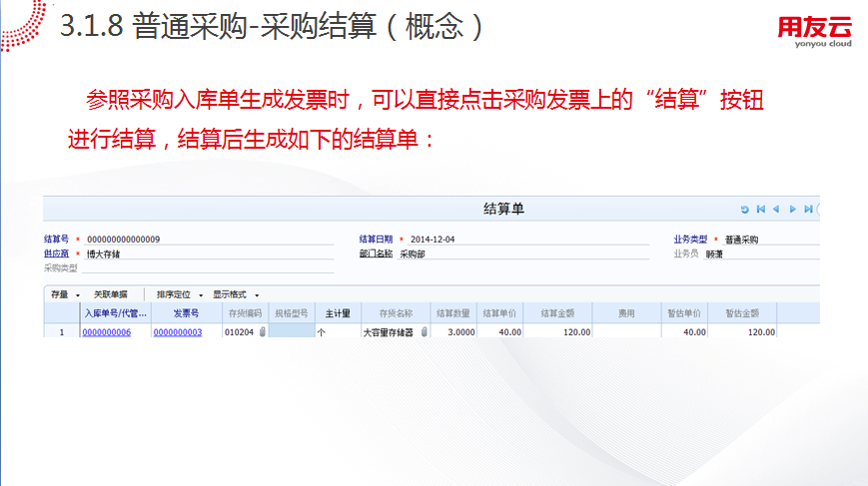Screen dimensions: 868x486
Task: Click the 个 unit cell
Action: click(x=339, y=330)
